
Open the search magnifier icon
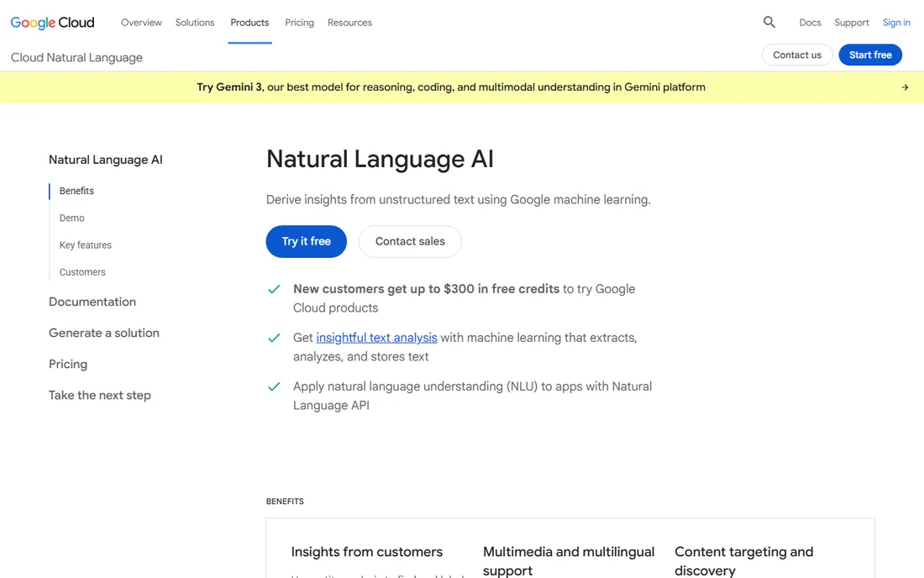click(x=769, y=23)
